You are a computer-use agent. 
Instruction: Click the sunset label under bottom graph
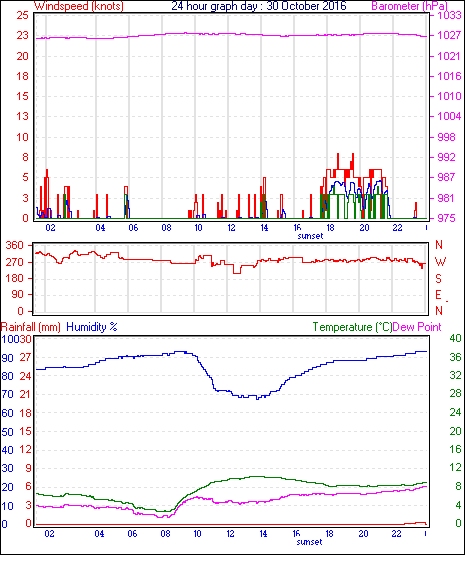[x=309, y=542]
